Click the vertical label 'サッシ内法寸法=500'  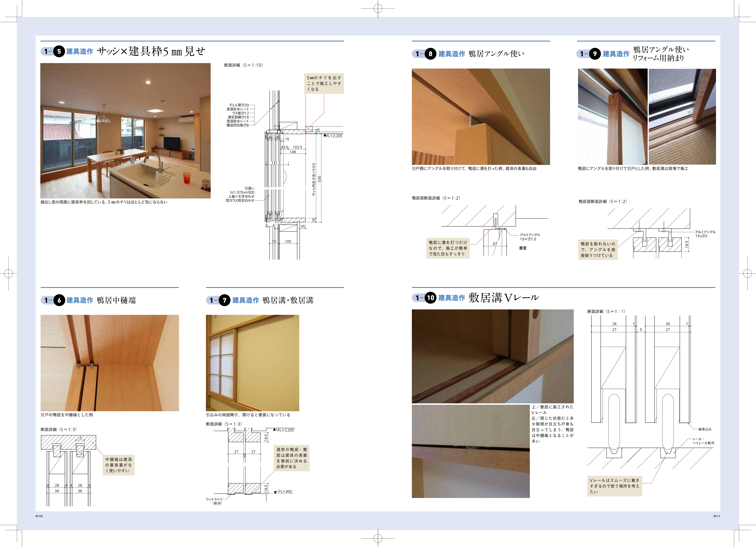(x=314, y=179)
